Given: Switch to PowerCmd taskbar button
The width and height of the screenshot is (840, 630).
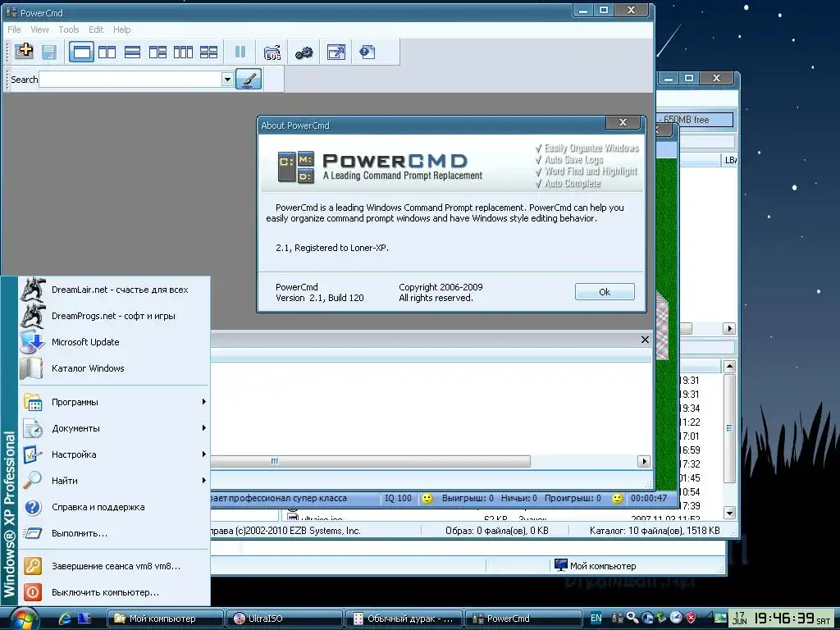Looking at the screenshot, I should tap(523, 619).
